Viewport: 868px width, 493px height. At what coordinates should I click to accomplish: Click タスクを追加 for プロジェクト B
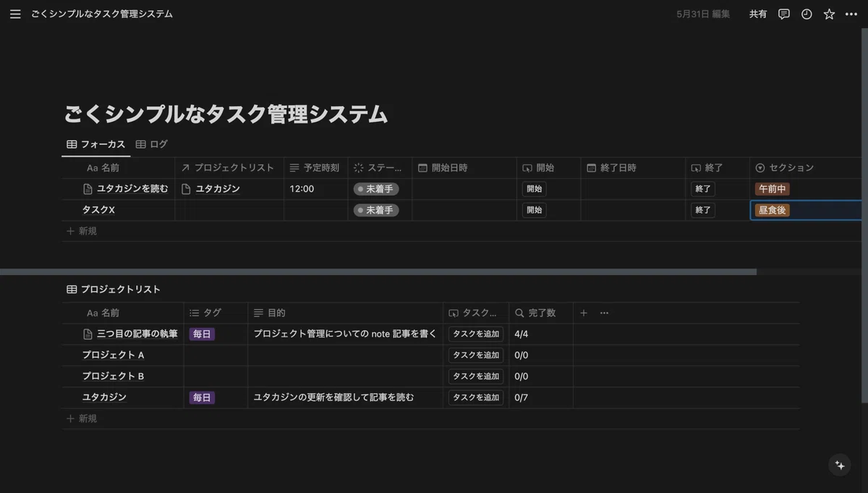point(476,376)
